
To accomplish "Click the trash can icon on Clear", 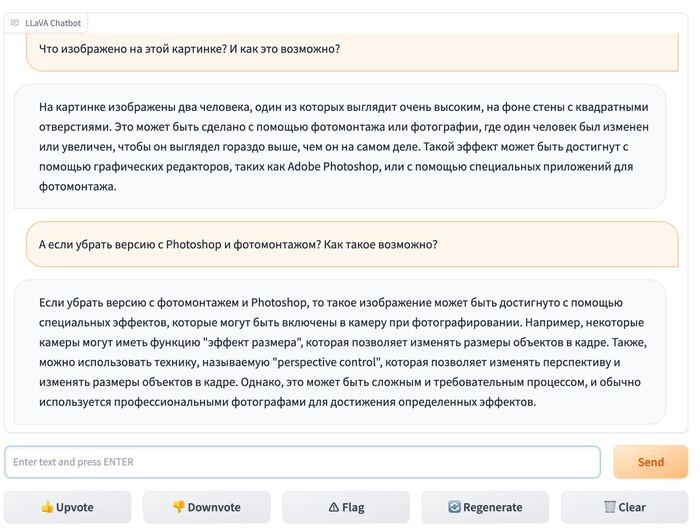I will 609,507.
